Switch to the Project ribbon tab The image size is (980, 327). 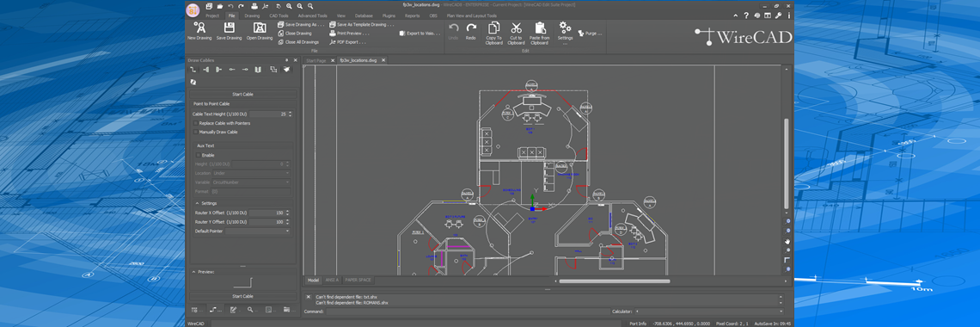[212, 15]
